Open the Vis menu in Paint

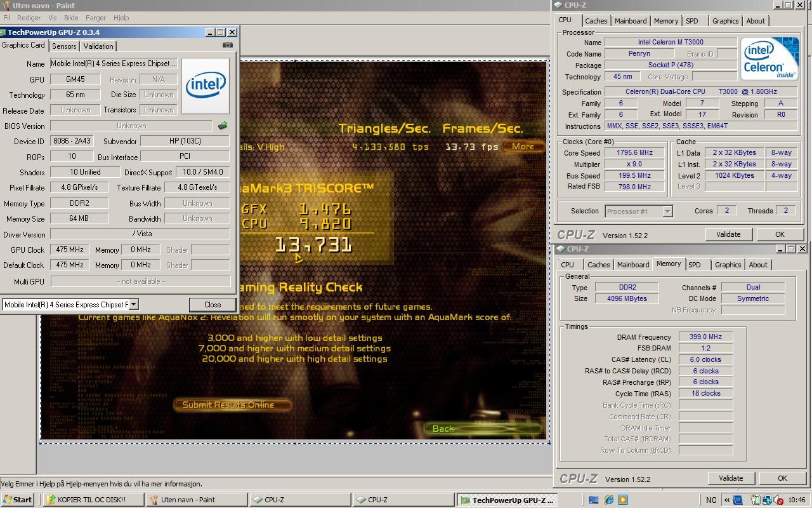52,18
